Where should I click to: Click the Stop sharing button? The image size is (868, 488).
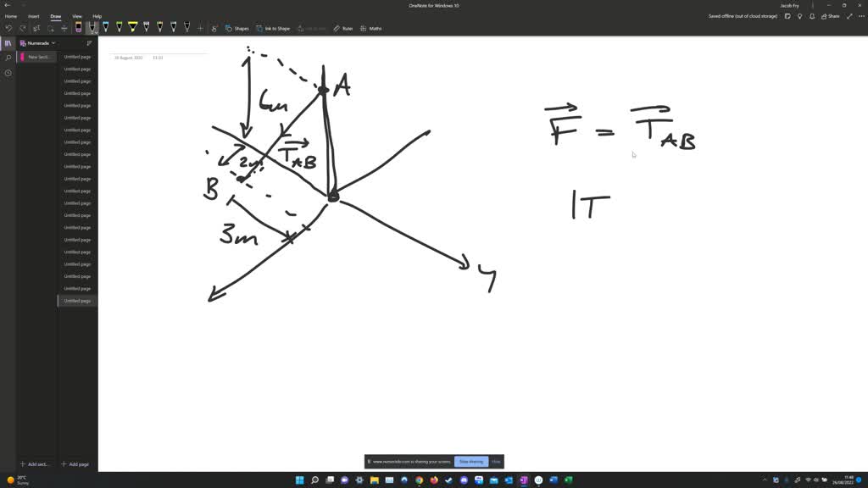point(471,461)
